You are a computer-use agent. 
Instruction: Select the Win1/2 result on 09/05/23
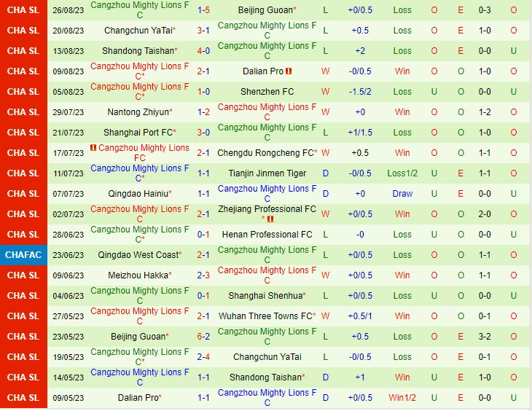pyautogui.click(x=402, y=397)
